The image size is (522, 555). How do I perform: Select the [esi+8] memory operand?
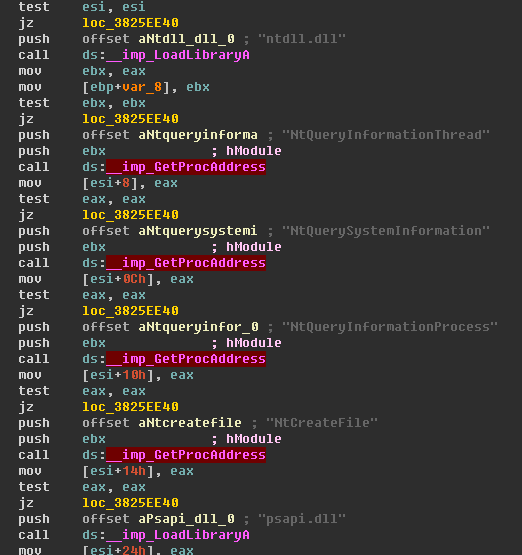click(110, 183)
